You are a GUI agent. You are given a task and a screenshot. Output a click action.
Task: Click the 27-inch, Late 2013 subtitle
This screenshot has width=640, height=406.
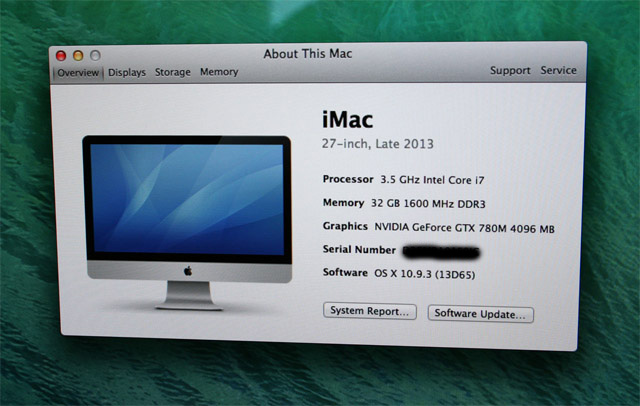pos(378,144)
